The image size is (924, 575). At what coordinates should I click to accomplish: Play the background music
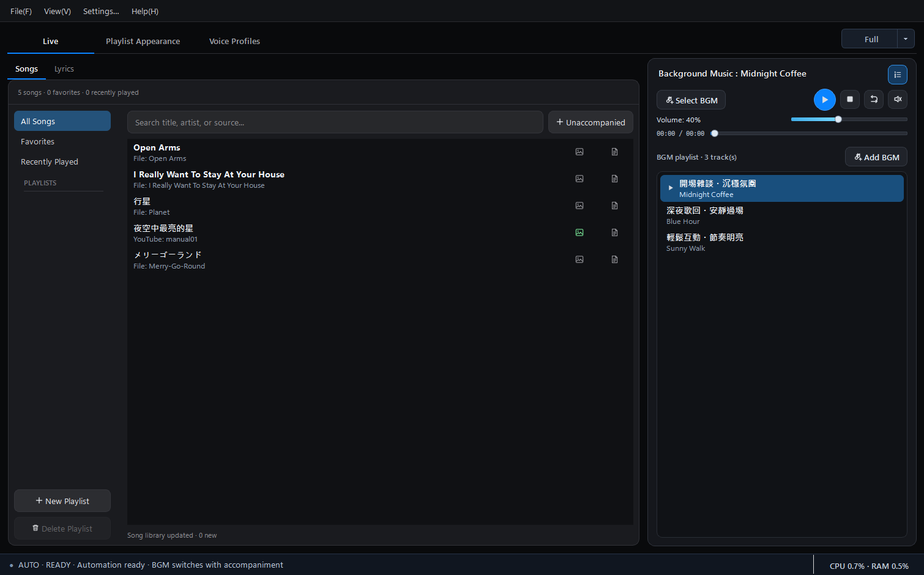(x=825, y=99)
